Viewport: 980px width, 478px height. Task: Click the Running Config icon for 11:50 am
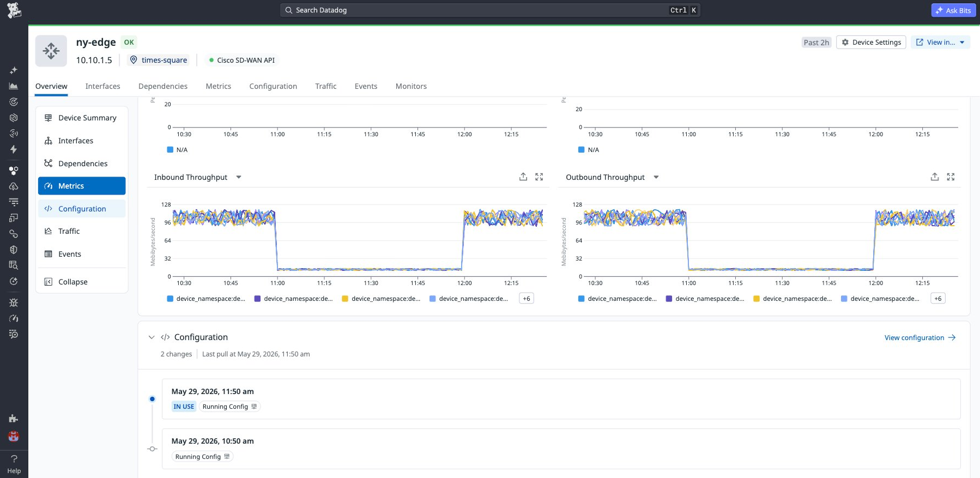point(254,407)
